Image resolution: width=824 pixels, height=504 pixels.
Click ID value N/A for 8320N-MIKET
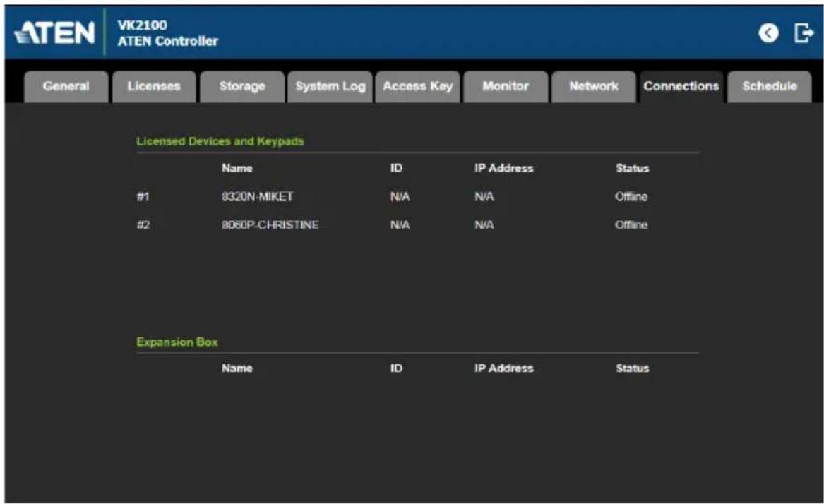point(400,196)
